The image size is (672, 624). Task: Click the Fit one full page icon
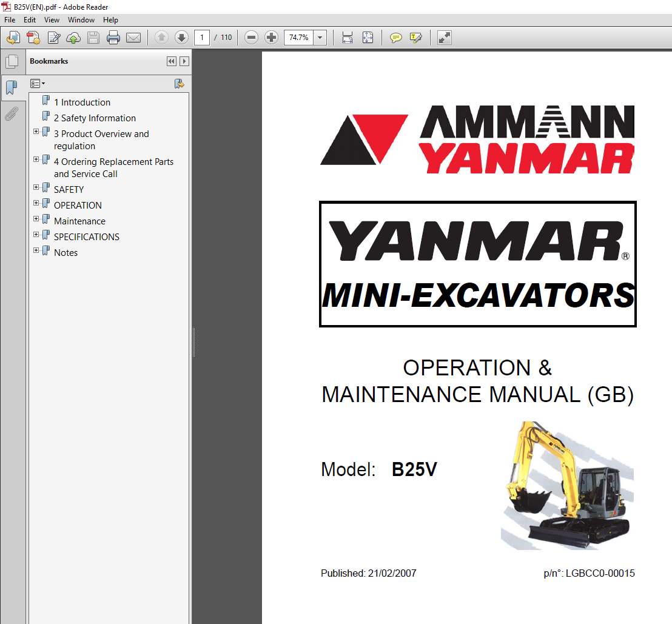point(368,38)
